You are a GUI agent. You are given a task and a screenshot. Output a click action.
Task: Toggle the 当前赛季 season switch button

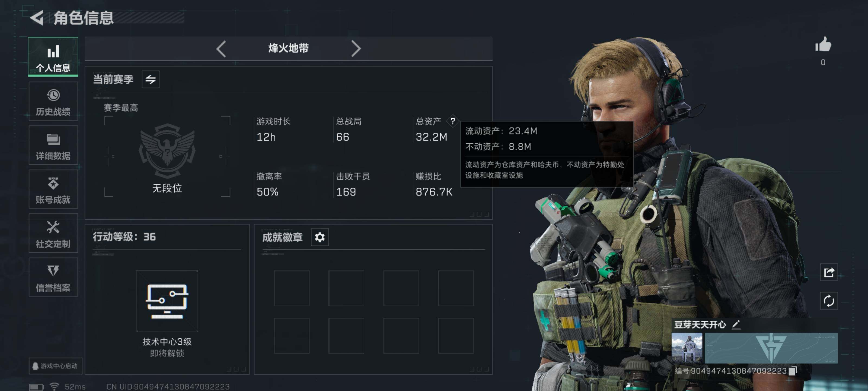point(150,79)
